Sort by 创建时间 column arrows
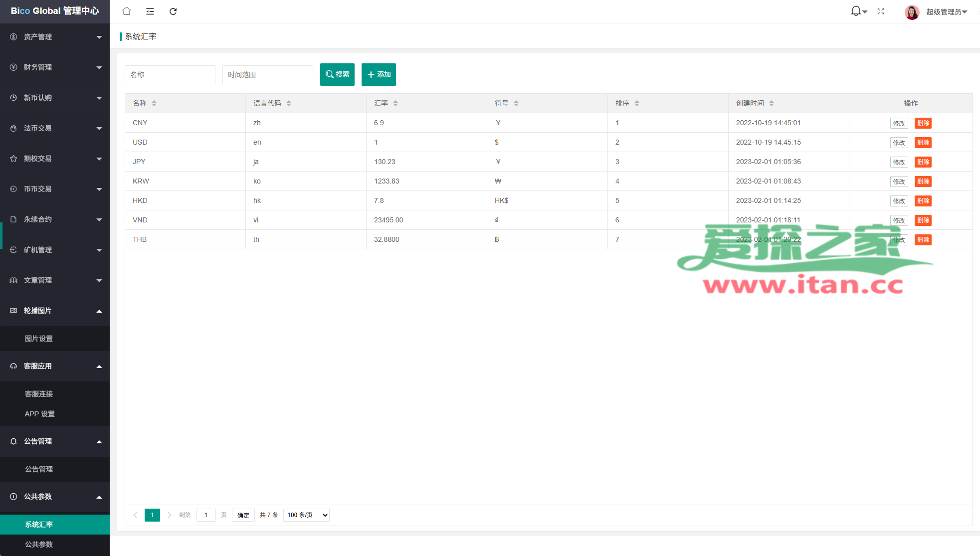 (772, 103)
